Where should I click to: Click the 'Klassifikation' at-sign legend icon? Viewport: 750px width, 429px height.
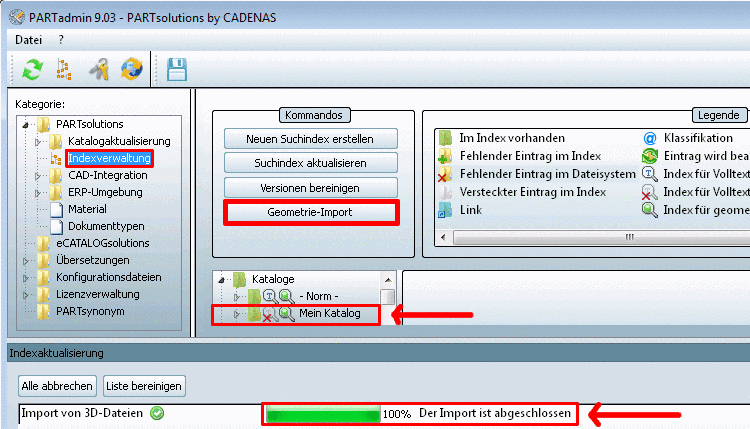(x=650, y=139)
